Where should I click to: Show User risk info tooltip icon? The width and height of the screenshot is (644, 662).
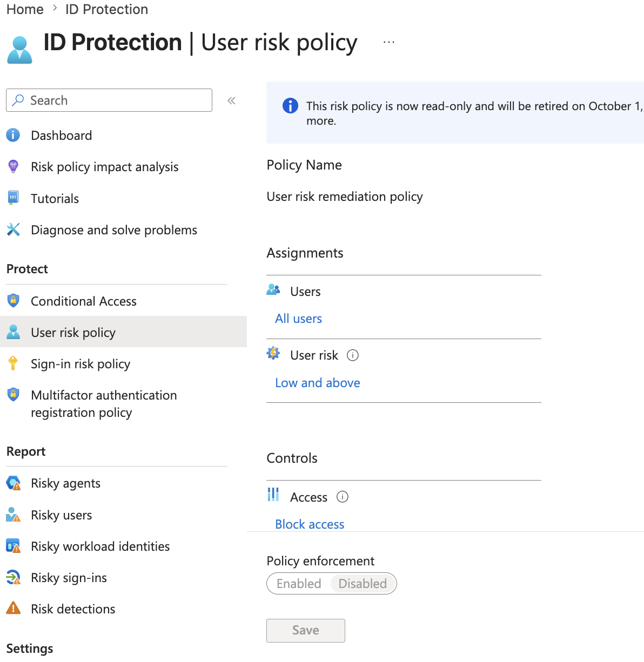(353, 355)
